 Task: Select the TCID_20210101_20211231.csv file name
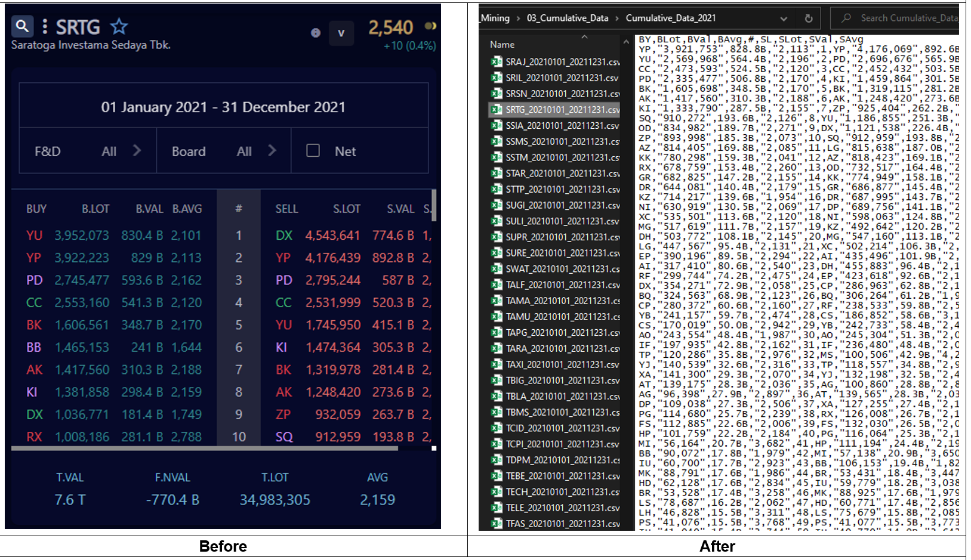pos(563,428)
